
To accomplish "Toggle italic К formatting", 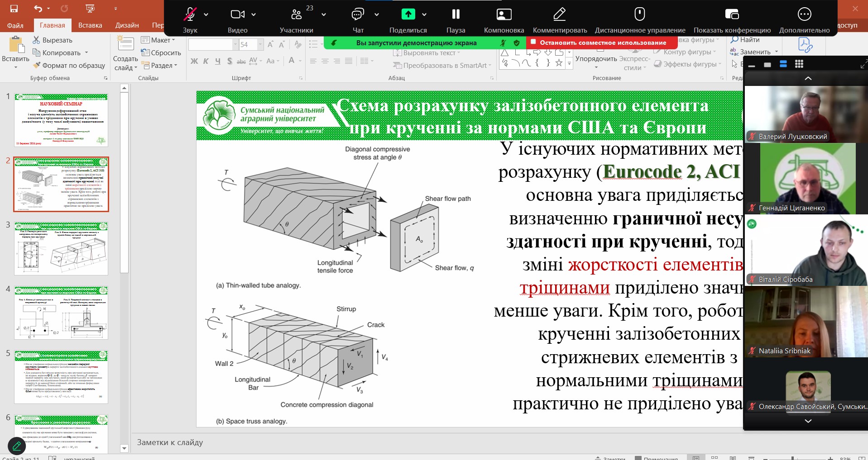I will [206, 61].
